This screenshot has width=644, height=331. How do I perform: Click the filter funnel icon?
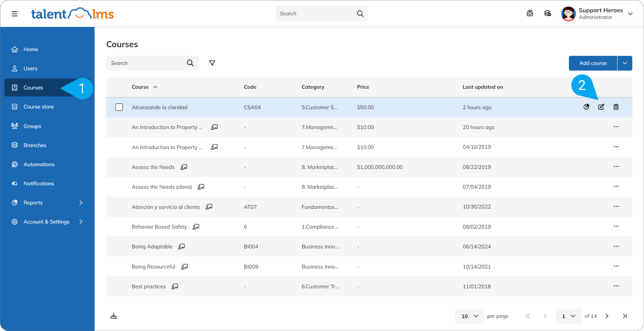tap(212, 63)
